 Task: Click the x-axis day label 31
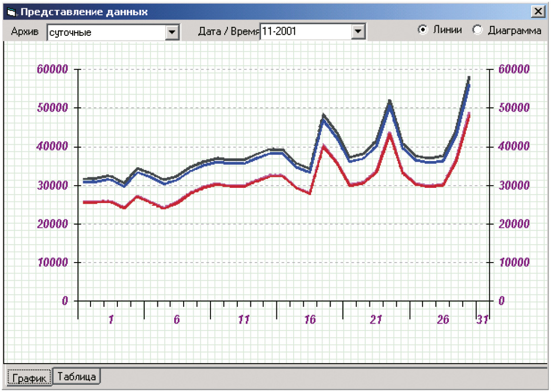click(483, 319)
